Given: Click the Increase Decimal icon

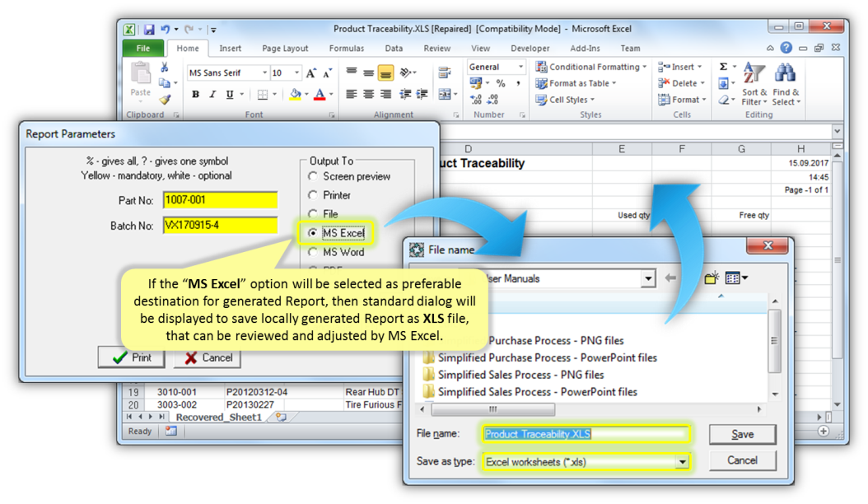Looking at the screenshot, I should 475,100.
